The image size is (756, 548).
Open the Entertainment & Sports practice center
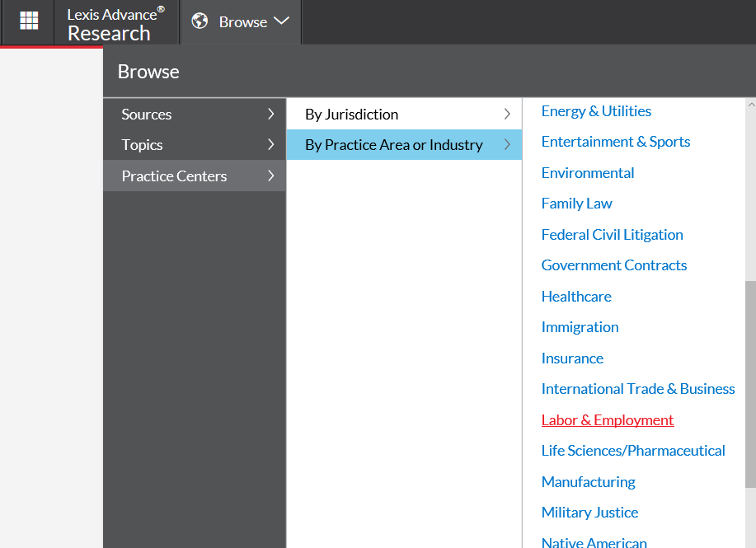point(616,142)
